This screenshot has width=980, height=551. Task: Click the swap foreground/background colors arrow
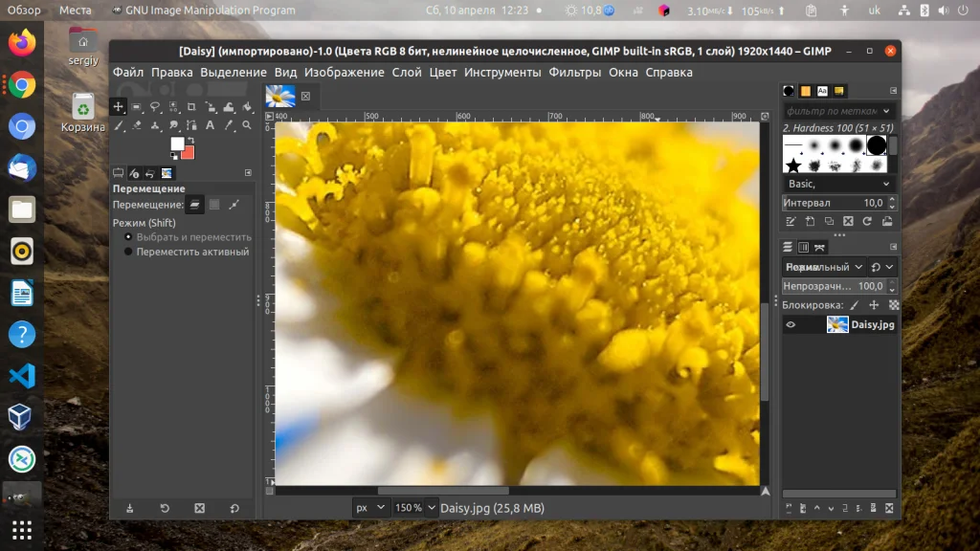click(x=190, y=139)
